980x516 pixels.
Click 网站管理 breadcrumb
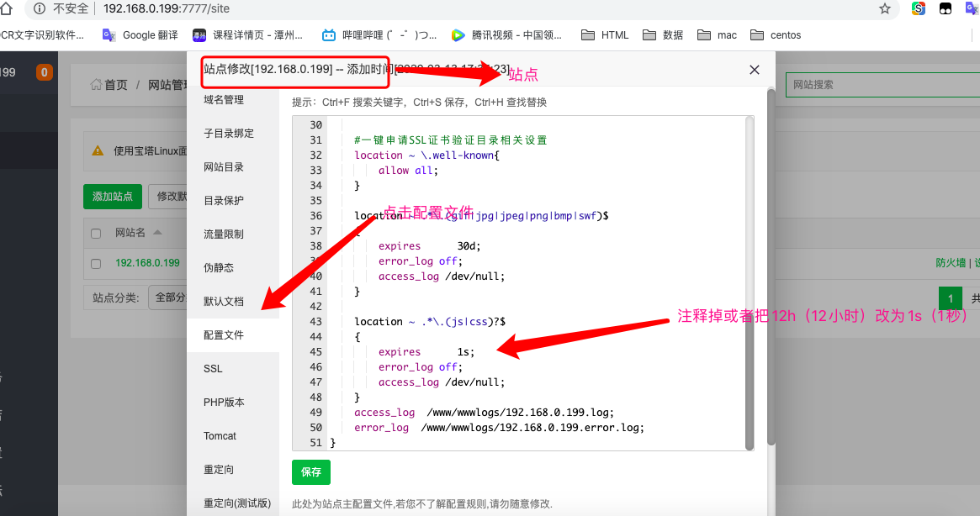(167, 85)
